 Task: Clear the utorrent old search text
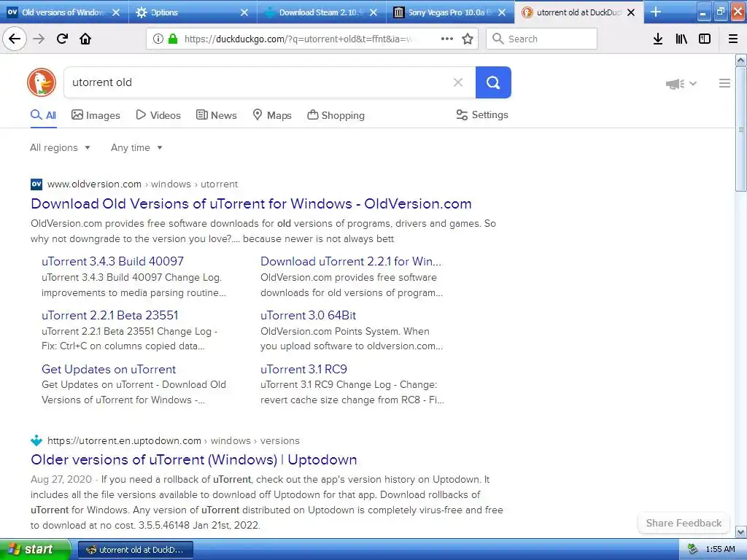tap(458, 82)
